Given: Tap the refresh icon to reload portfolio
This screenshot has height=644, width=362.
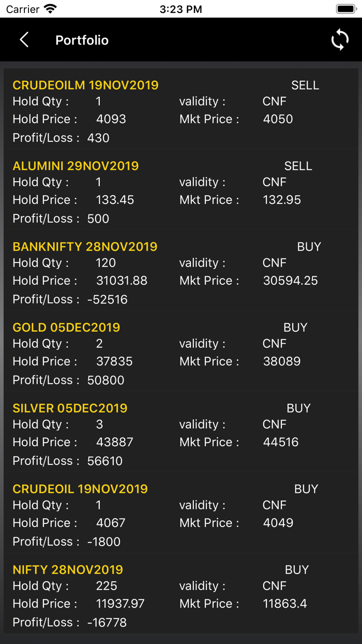Looking at the screenshot, I should [x=339, y=39].
